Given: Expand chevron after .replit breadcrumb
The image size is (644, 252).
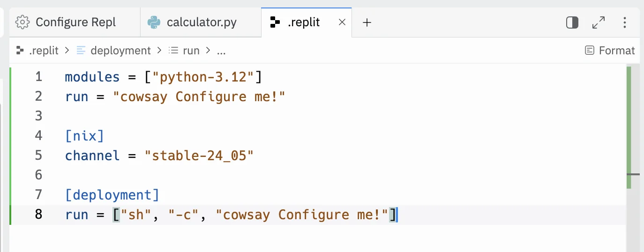Looking at the screenshot, I should pos(67,51).
